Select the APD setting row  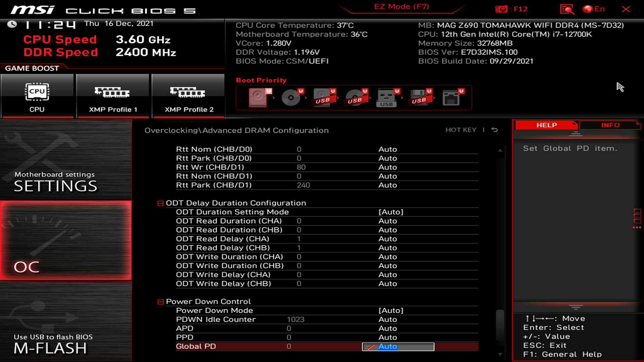click(327, 328)
